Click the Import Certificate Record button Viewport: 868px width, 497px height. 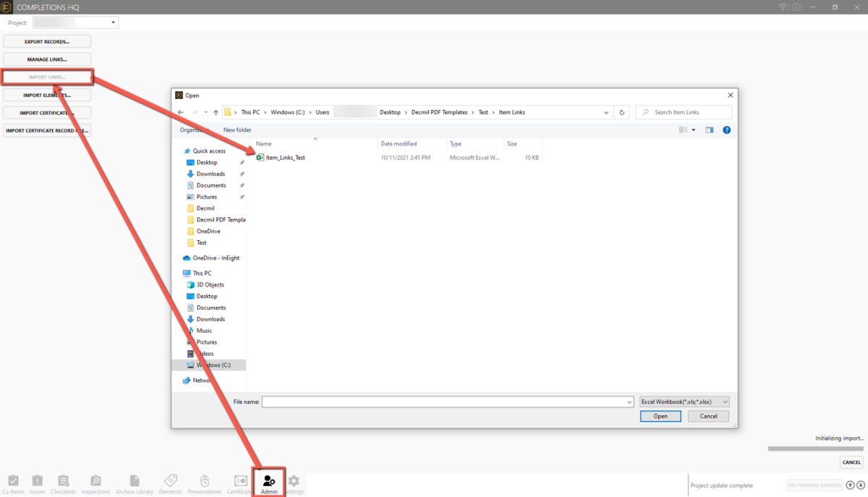(x=47, y=131)
